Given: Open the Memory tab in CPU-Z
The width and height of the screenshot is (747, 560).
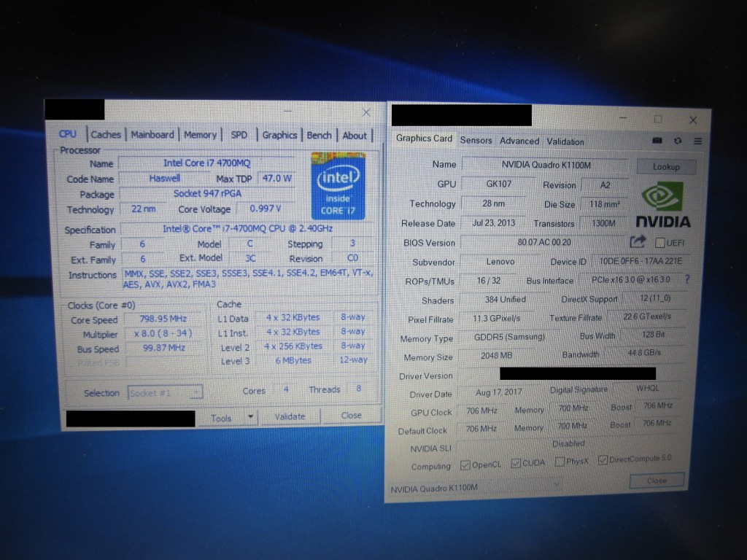Looking at the screenshot, I should (200, 135).
